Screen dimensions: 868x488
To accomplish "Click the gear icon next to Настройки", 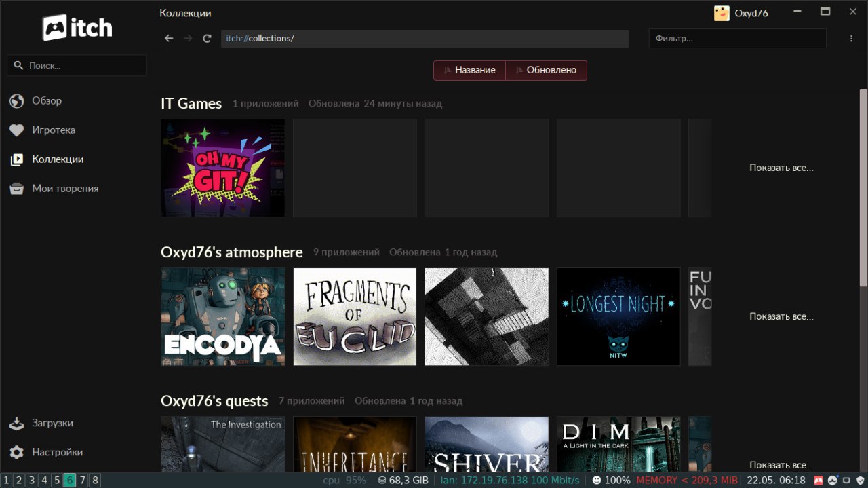I will [x=17, y=453].
